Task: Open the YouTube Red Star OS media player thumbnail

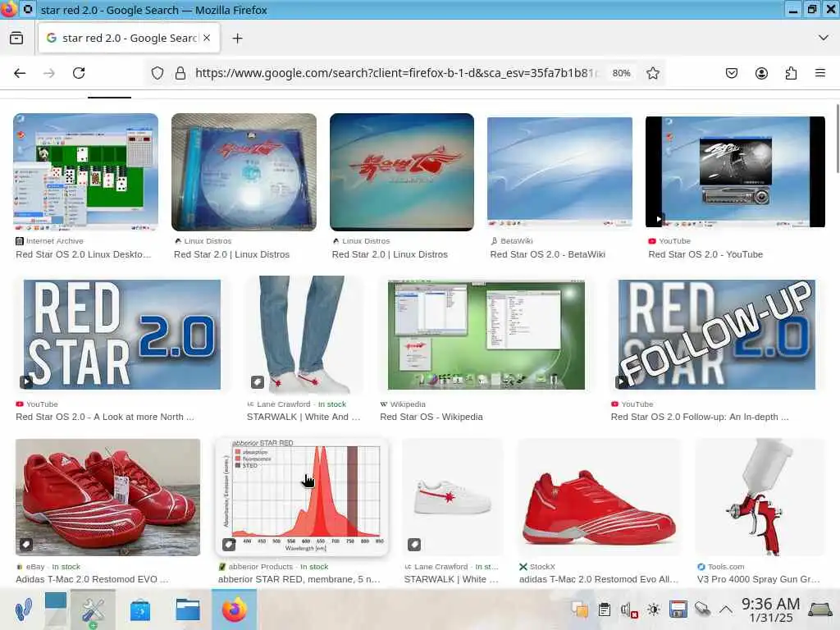Action: (735, 172)
